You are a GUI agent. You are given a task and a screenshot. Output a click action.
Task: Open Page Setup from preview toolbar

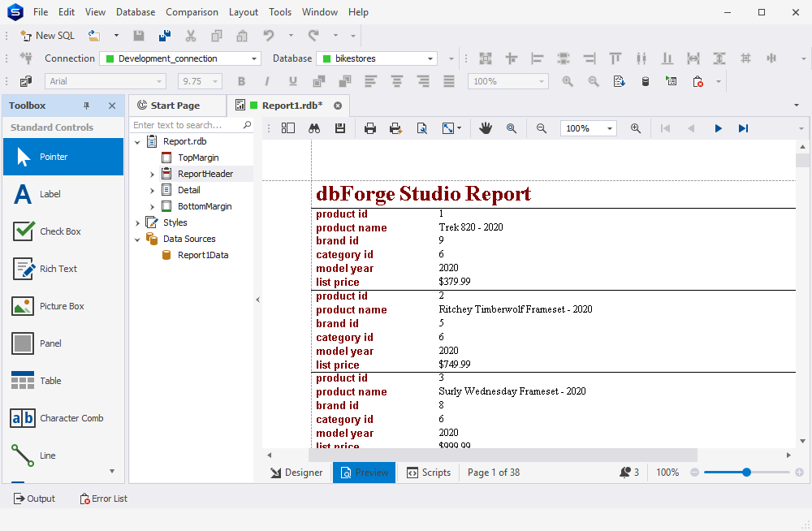click(x=422, y=128)
